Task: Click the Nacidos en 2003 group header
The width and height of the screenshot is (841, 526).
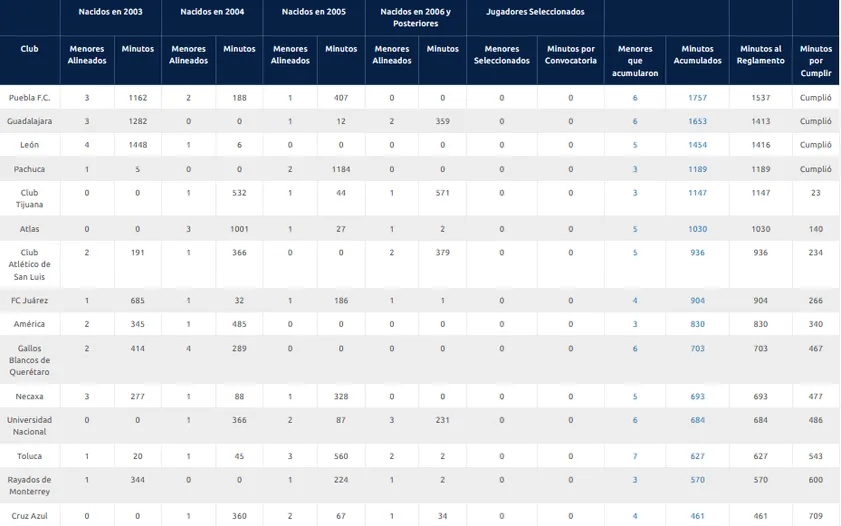Action: [x=108, y=12]
